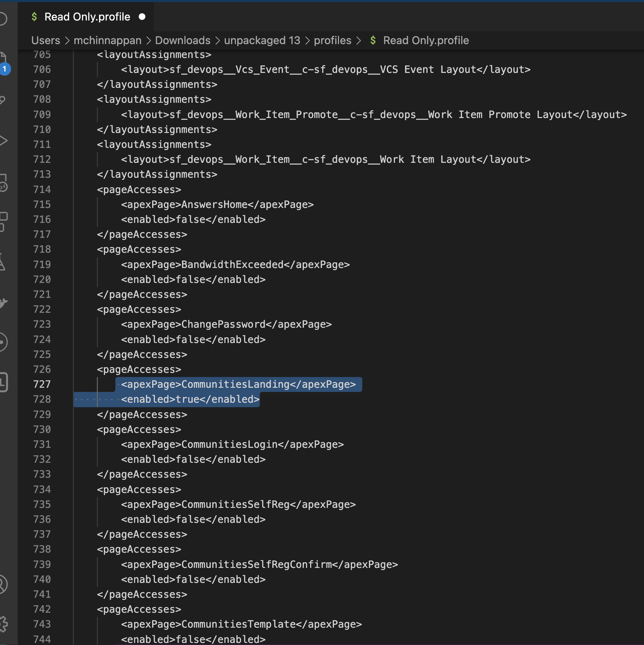Select the Read Only.profile editor tab
Image resolution: width=644 pixels, height=645 pixels.
(x=86, y=17)
